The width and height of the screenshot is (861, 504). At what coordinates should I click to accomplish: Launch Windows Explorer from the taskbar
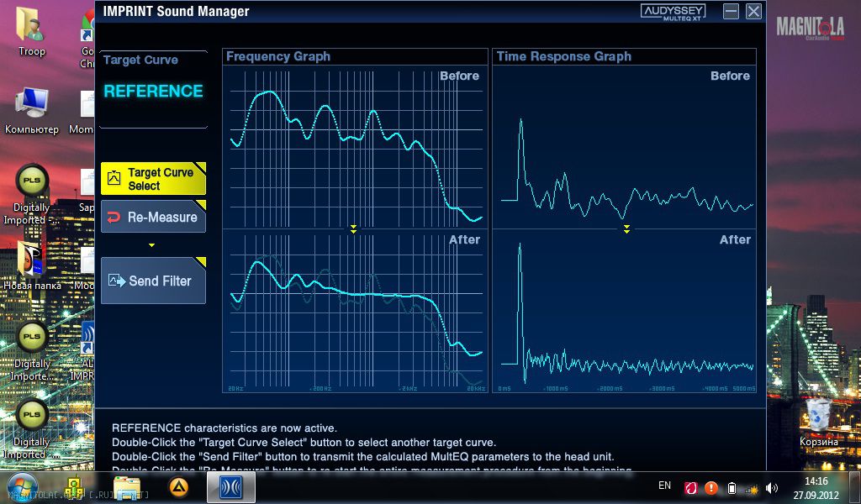pyautogui.click(x=127, y=486)
